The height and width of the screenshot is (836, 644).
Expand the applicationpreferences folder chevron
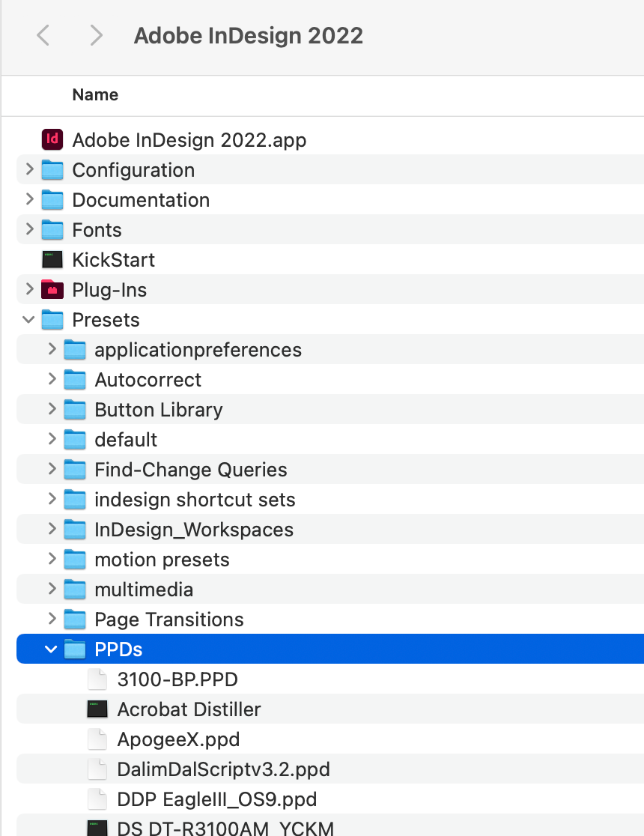tap(52, 349)
